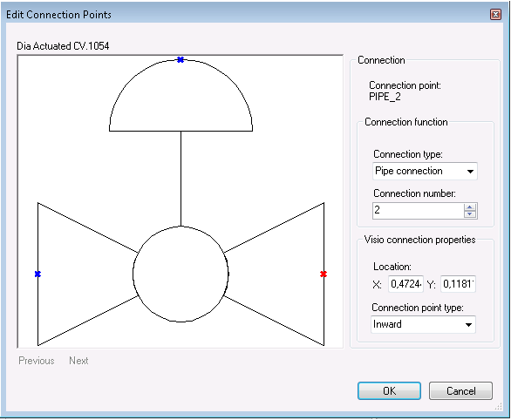
Task: Click the circular valve body in the preview
Action: click(x=181, y=274)
